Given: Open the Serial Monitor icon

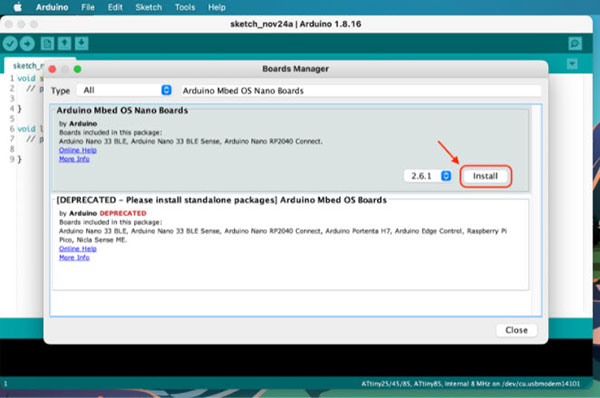Looking at the screenshot, I should click(x=575, y=44).
